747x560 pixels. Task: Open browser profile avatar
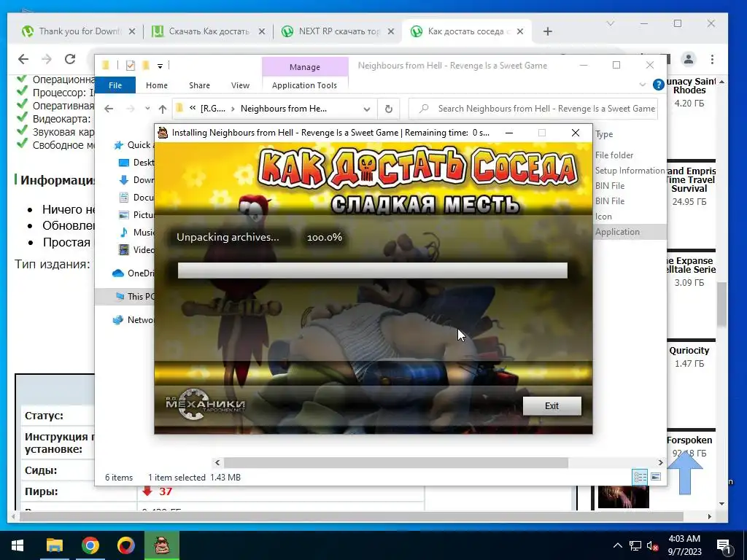point(689,59)
